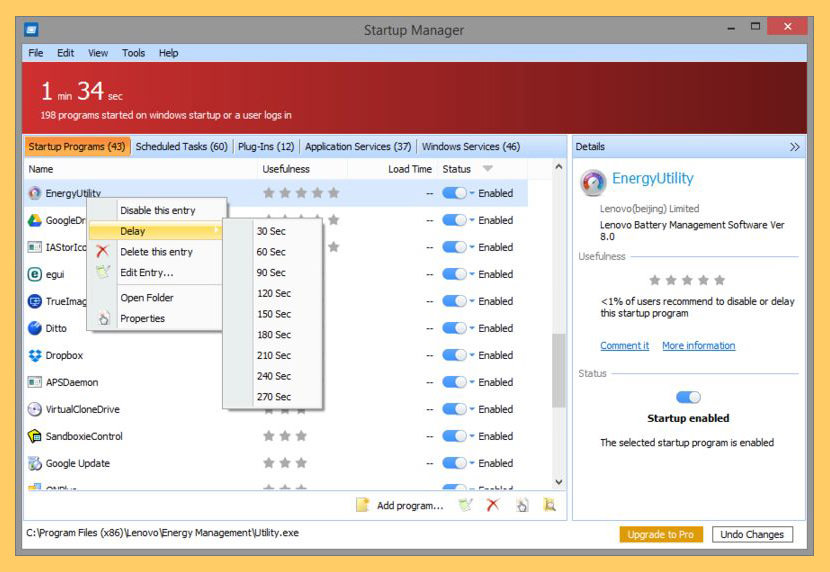This screenshot has width=830, height=572.
Task: Toggle the Startup enabled switch in Details
Action: click(x=688, y=397)
